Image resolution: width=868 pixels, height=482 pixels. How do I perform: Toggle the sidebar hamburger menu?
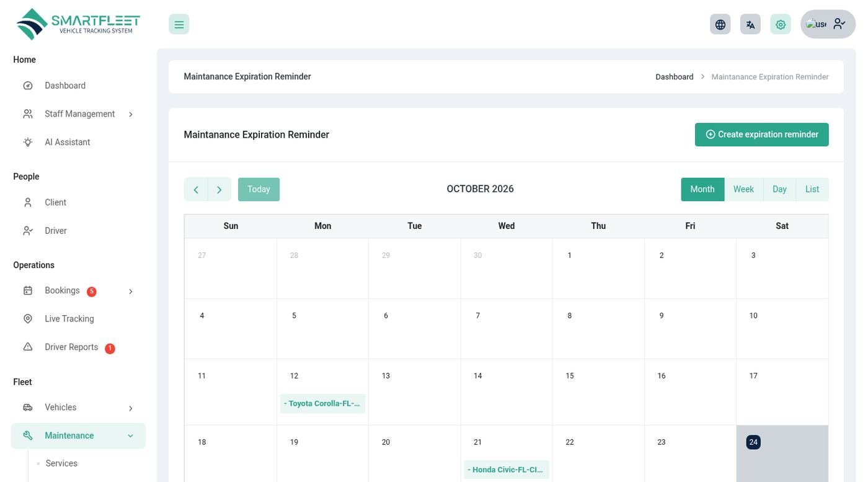[179, 24]
